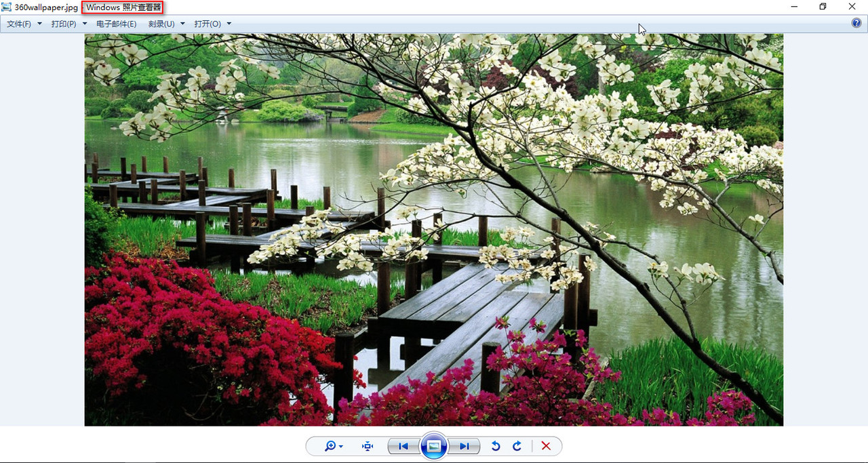Click the photo file icon in title bar
The width and height of the screenshot is (868, 463).
[x=7, y=7]
